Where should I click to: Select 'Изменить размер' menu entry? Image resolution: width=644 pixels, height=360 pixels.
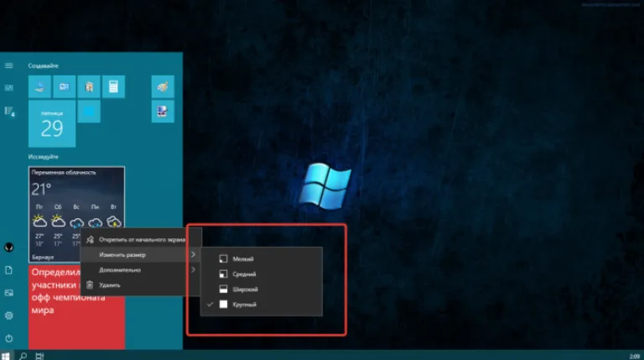(141, 255)
